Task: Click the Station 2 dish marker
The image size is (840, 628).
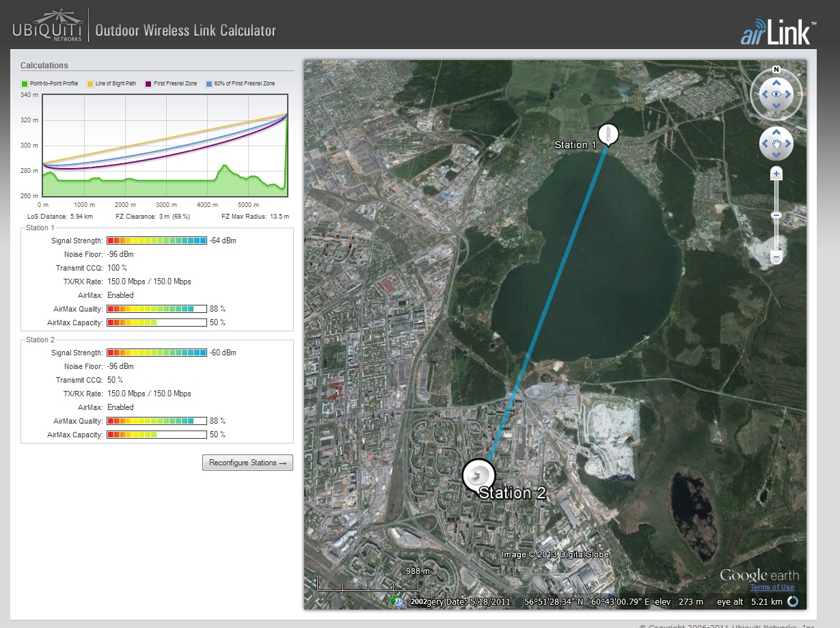Action: [478, 475]
